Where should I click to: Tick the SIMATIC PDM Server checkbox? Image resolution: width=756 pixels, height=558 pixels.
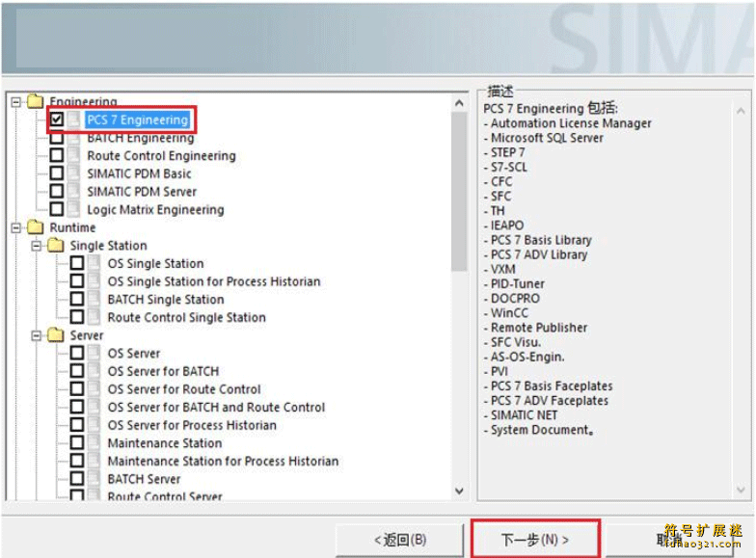click(x=57, y=191)
